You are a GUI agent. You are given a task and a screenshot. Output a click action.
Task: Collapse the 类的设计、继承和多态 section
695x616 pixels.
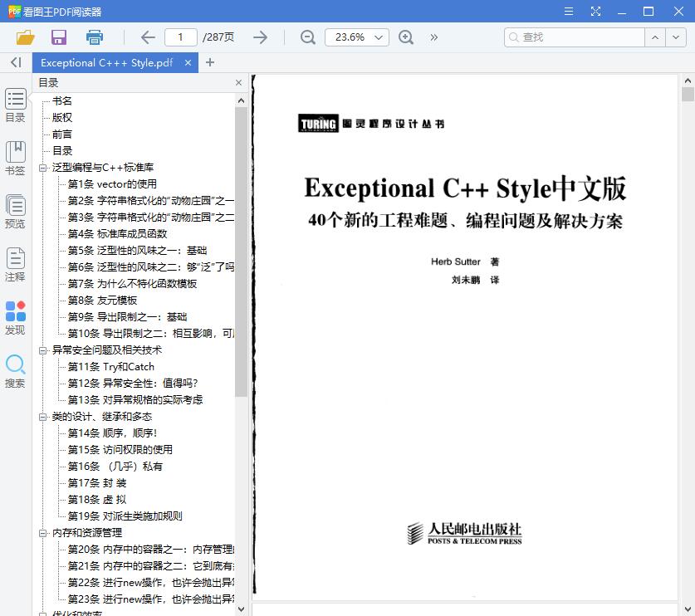click(x=42, y=417)
